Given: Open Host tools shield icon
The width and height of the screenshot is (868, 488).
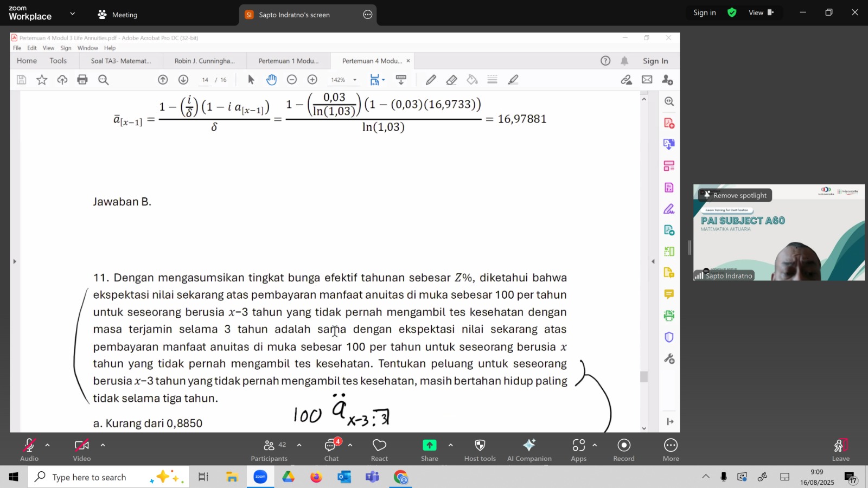Looking at the screenshot, I should tap(480, 450).
